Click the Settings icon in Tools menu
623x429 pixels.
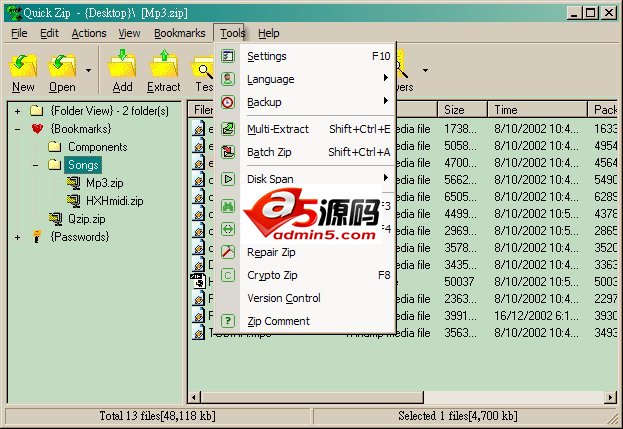point(228,56)
